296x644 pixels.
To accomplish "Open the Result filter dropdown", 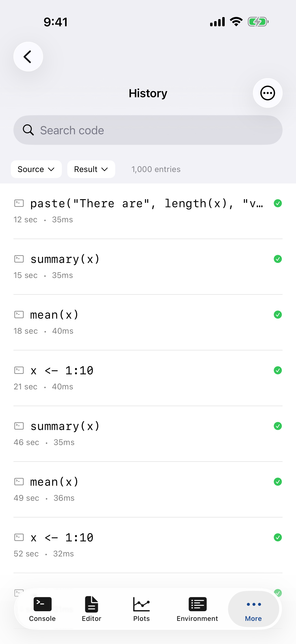I will click(x=91, y=169).
